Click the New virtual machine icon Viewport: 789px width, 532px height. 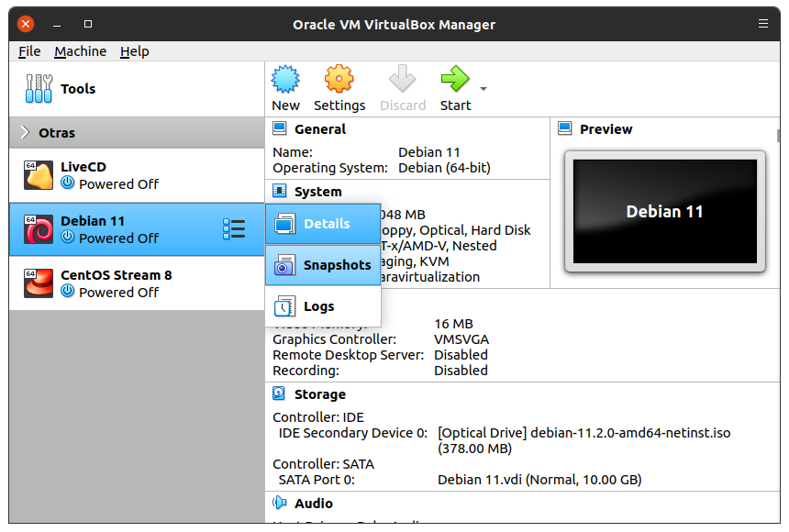286,81
